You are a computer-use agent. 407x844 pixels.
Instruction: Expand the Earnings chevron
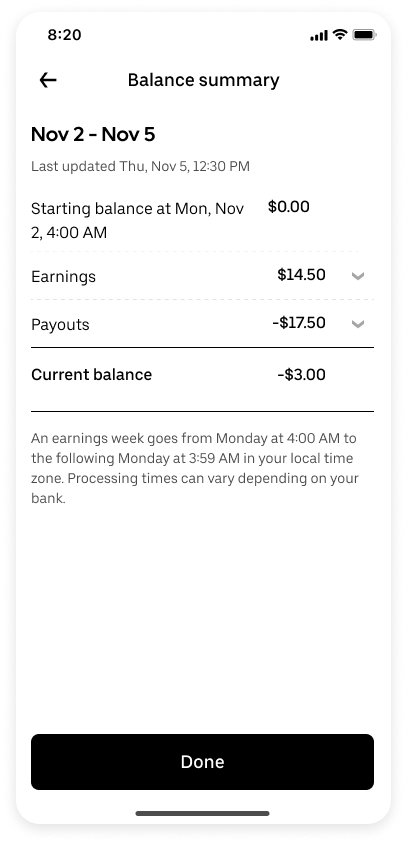pyautogui.click(x=358, y=276)
